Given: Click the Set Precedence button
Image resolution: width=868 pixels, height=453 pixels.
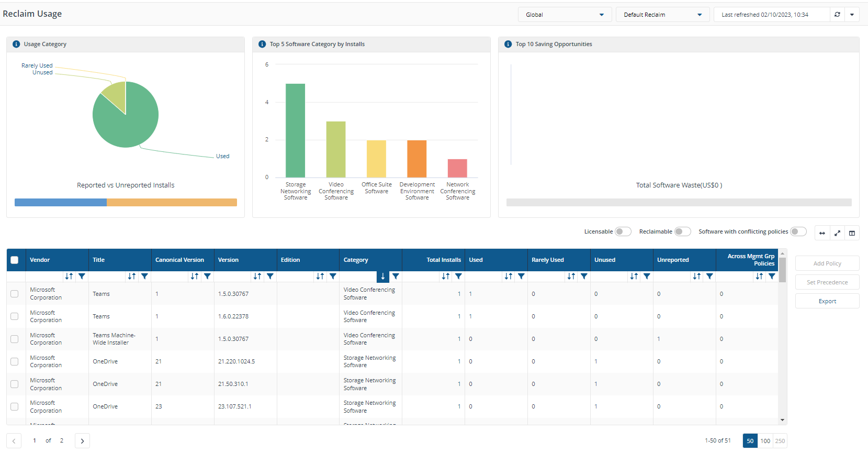Looking at the screenshot, I should coord(827,282).
